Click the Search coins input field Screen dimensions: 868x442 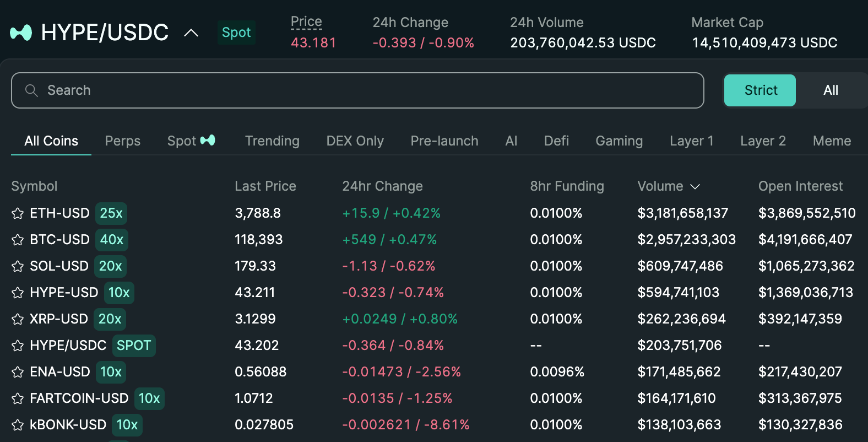click(x=358, y=90)
